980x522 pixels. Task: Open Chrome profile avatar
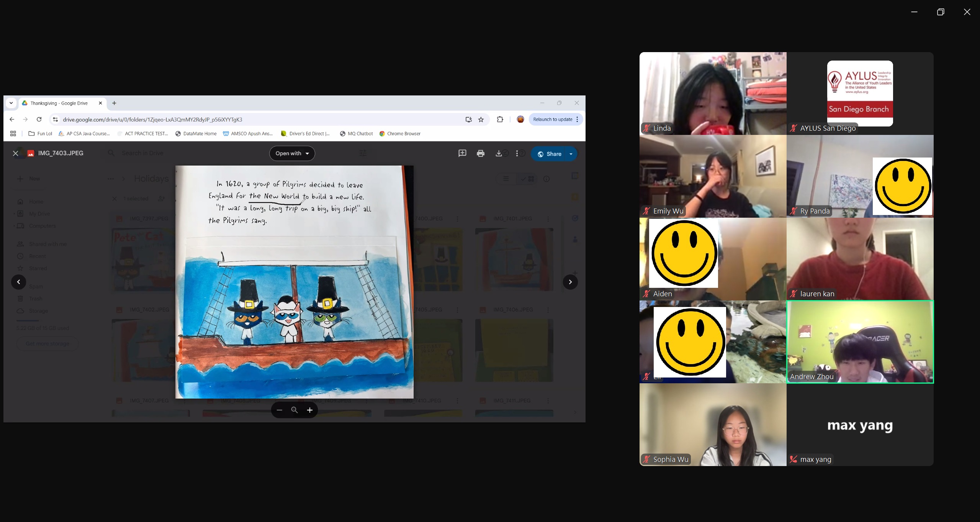point(520,119)
